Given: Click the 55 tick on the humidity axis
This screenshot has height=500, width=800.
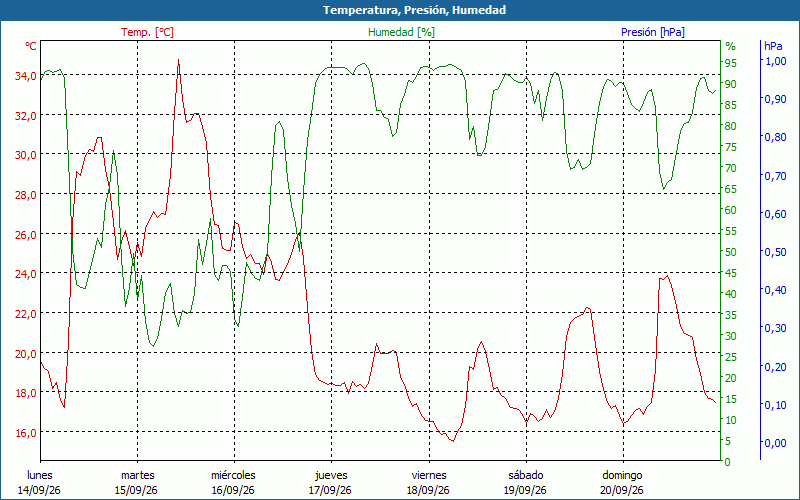Looking at the screenshot, I should coord(731,231).
